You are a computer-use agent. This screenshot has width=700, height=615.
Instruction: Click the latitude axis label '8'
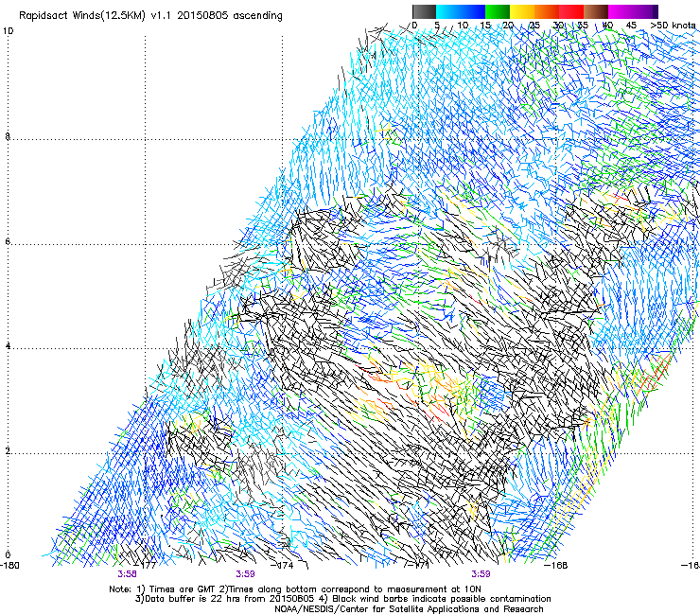coord(8,136)
